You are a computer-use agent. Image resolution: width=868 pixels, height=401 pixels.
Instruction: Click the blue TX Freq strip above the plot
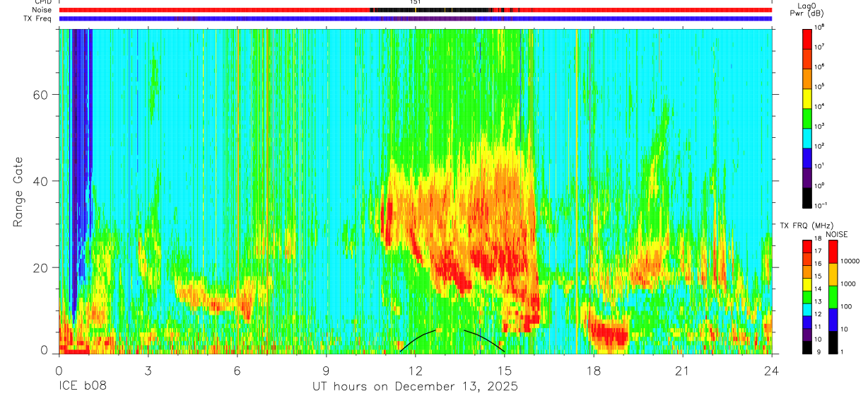tap(416, 18)
